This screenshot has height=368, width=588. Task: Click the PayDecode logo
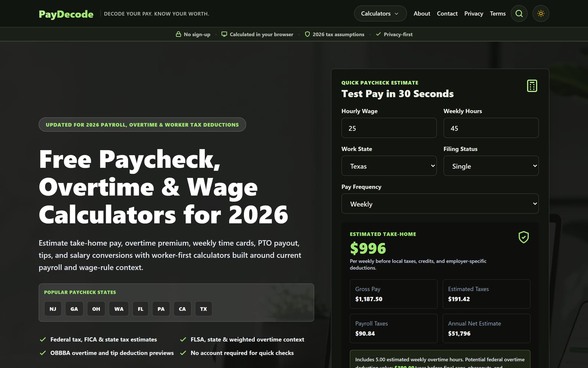tap(66, 14)
